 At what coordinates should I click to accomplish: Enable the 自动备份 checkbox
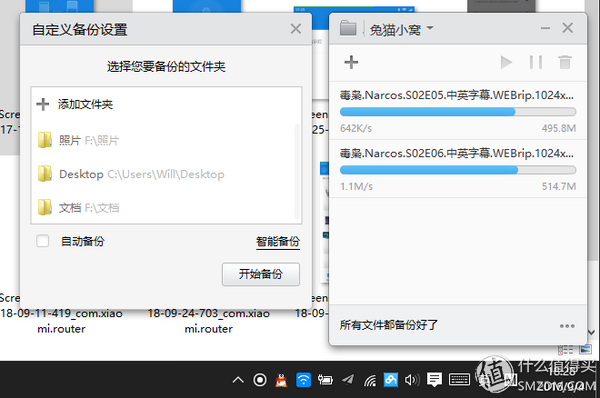coord(42,241)
